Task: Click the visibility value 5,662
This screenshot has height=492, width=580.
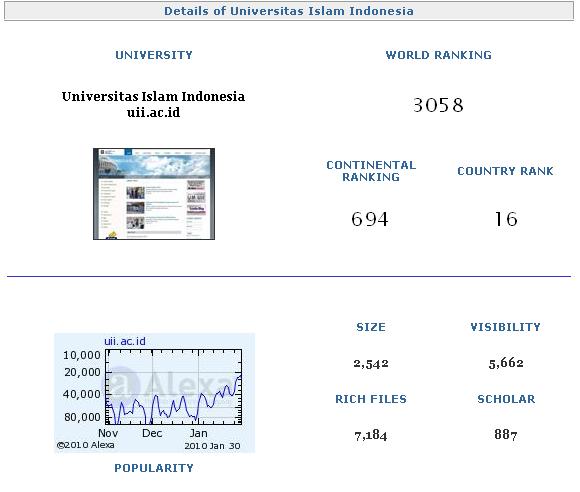Action: point(506,363)
